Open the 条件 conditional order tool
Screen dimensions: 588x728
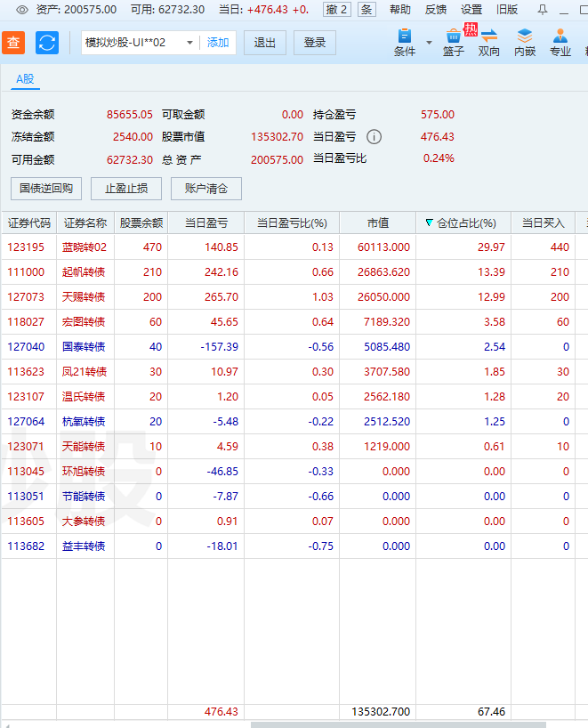click(x=405, y=42)
